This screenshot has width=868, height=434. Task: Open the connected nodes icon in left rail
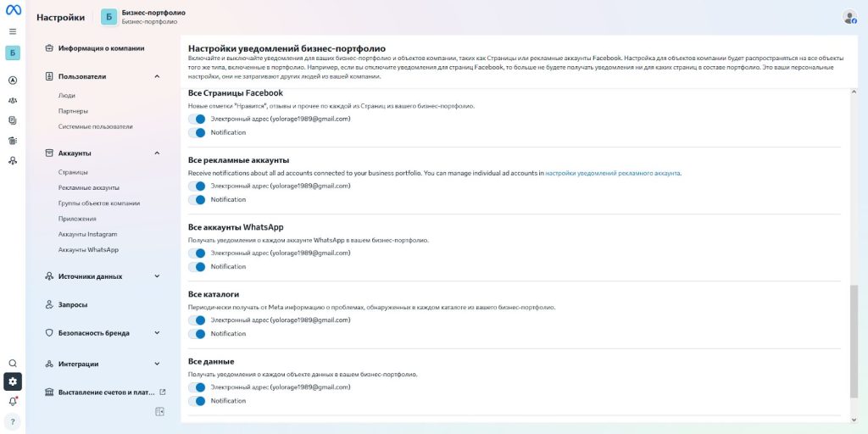click(x=13, y=160)
